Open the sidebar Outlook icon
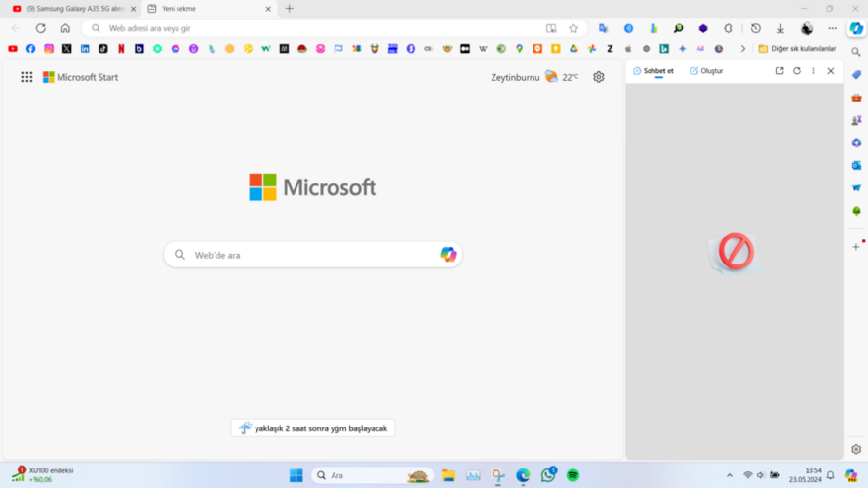This screenshot has height=488, width=868. (x=856, y=166)
